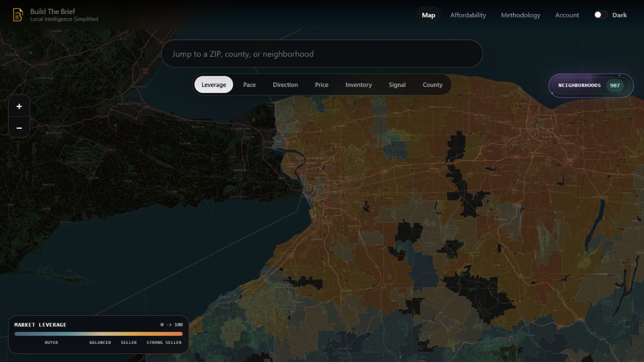The height and width of the screenshot is (362, 644).
Task: Zoom in on the map
Action: click(19, 106)
